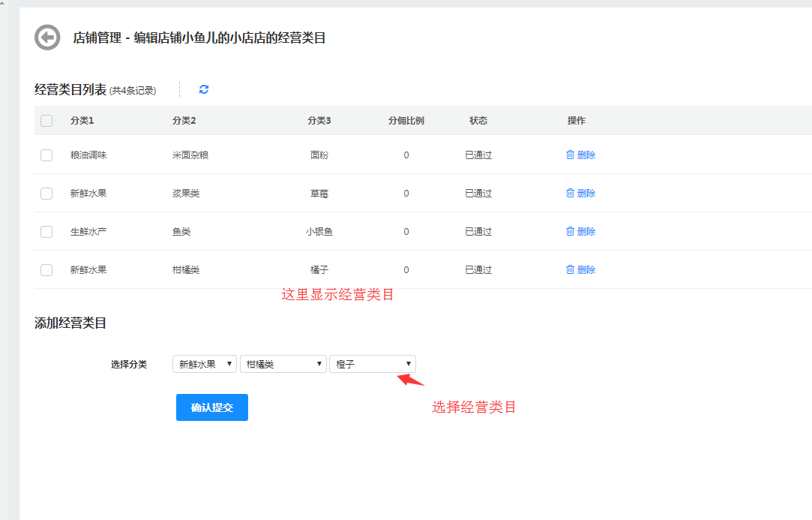This screenshot has width=812, height=520.
Task: Toggle the select-all header checkbox
Action: pyautogui.click(x=46, y=121)
